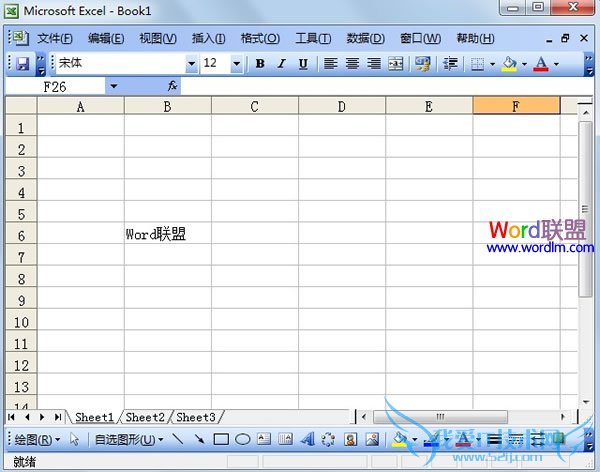
Task: Click the Save icon in the toolbar
Action: (x=23, y=64)
